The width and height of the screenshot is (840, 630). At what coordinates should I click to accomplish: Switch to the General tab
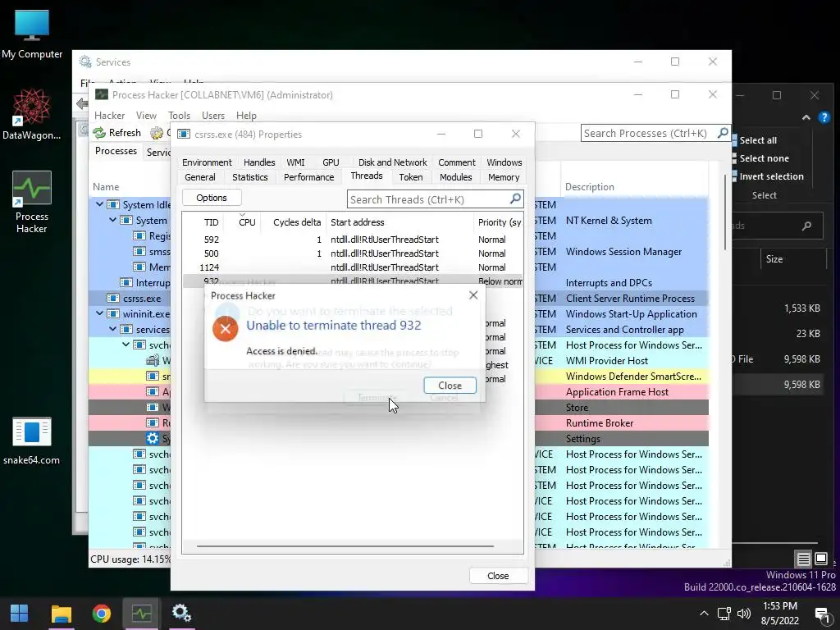[x=200, y=177]
